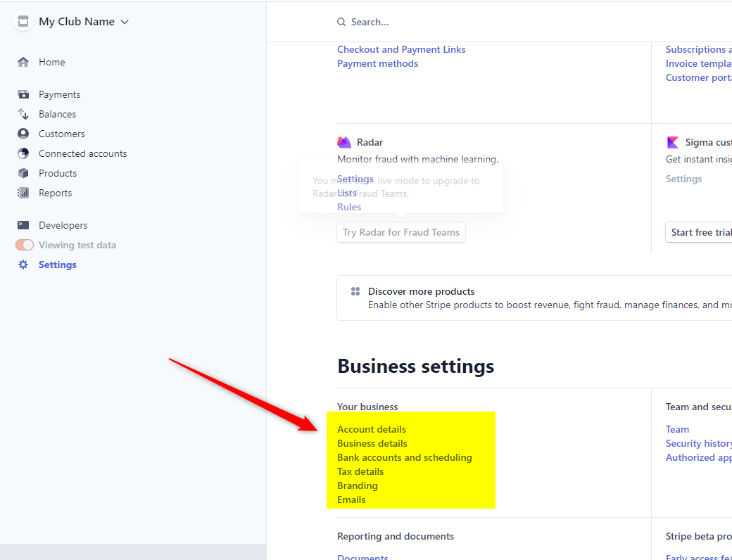Click the Reporting and documents label
Image resolution: width=732 pixels, height=560 pixels.
(x=396, y=536)
